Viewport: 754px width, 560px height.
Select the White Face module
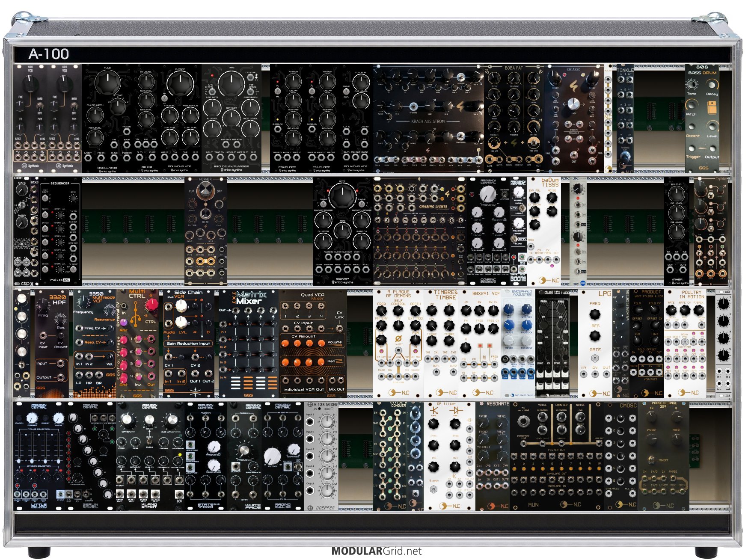click(244, 456)
